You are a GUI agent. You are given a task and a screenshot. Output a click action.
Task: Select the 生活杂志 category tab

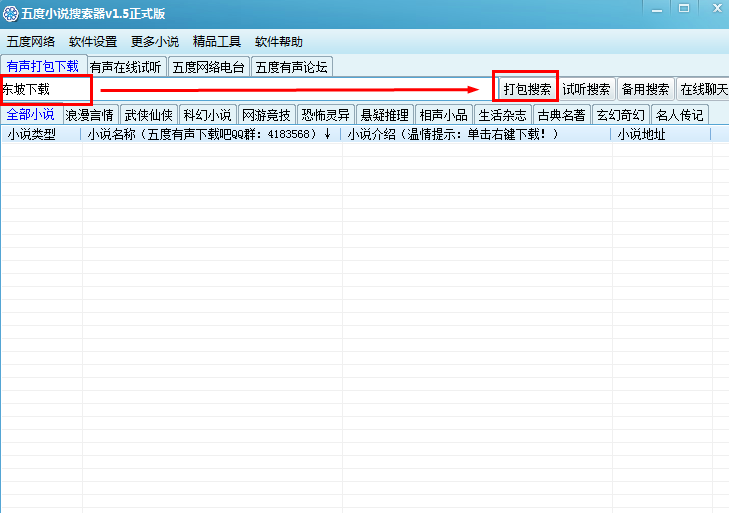[503, 115]
